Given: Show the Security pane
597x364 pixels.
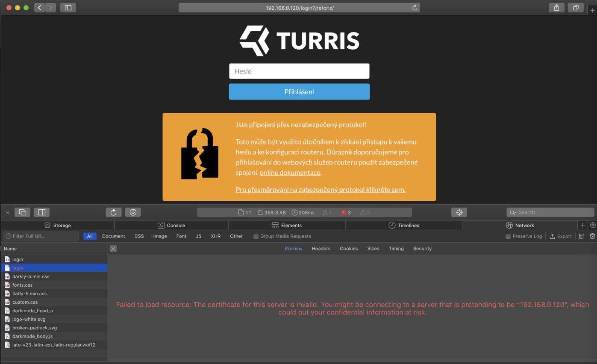Looking at the screenshot, I should tap(422, 249).
